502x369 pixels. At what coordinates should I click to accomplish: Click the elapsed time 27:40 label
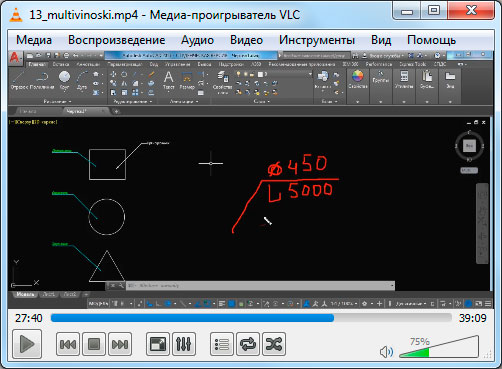tap(29, 318)
